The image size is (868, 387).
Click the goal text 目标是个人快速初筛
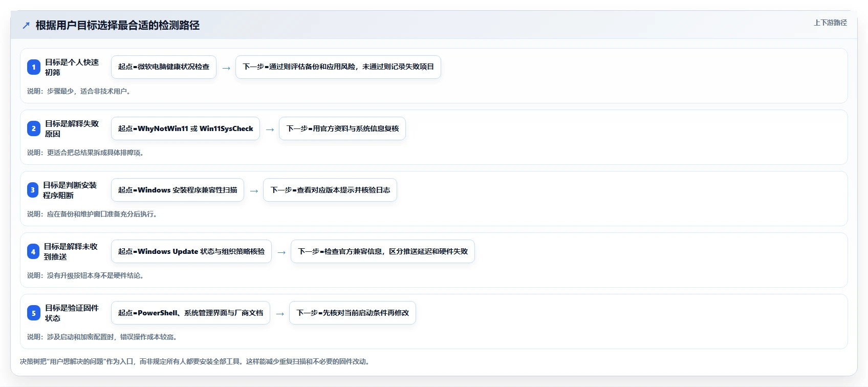[x=72, y=67]
